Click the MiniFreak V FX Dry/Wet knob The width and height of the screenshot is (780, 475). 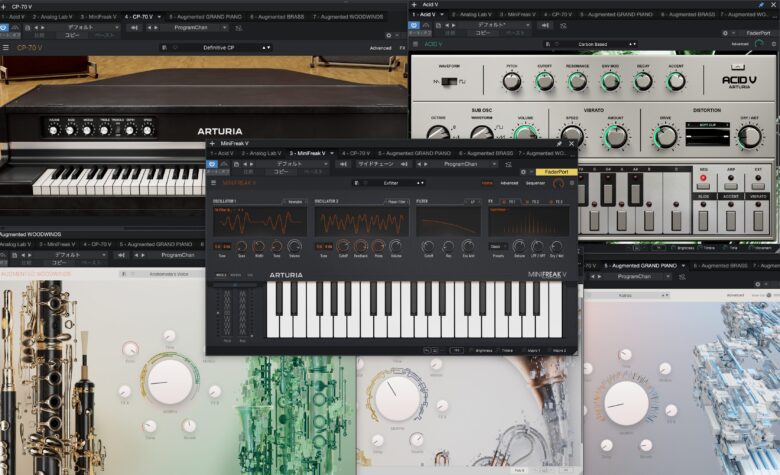(556, 246)
